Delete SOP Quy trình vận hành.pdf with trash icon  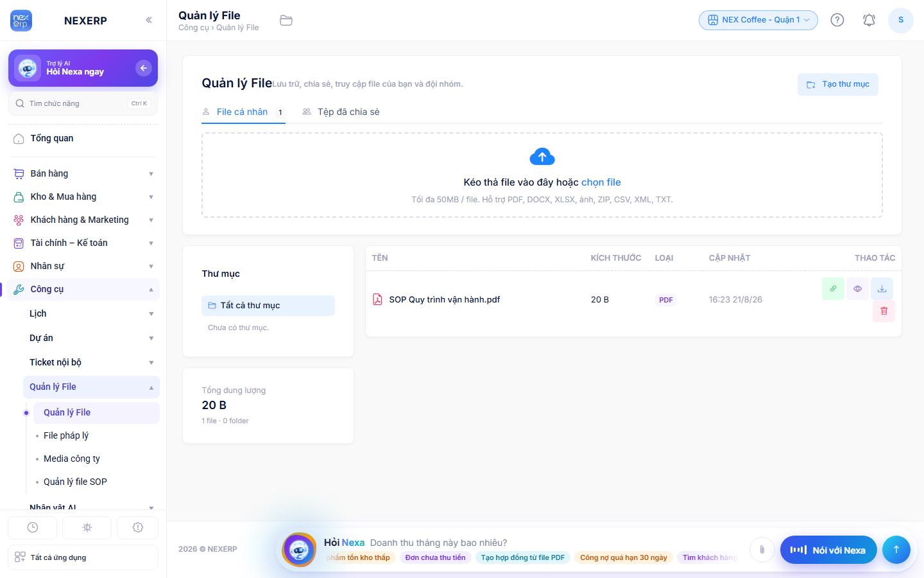click(x=884, y=311)
